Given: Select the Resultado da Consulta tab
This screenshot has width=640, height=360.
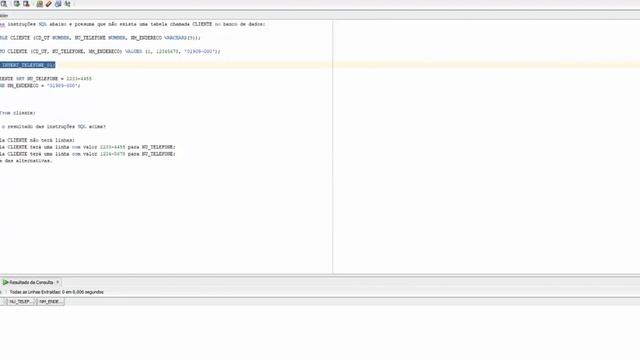Looking at the screenshot, I should click(x=31, y=282).
